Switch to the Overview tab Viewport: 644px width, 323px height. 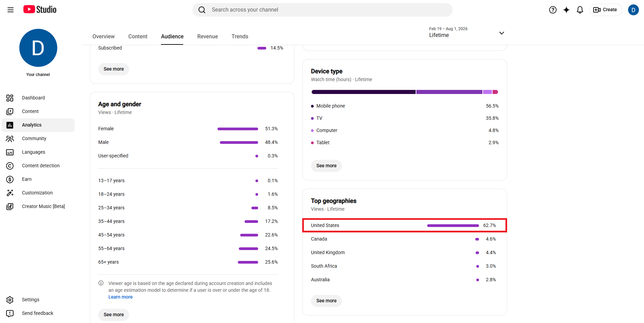(103, 36)
